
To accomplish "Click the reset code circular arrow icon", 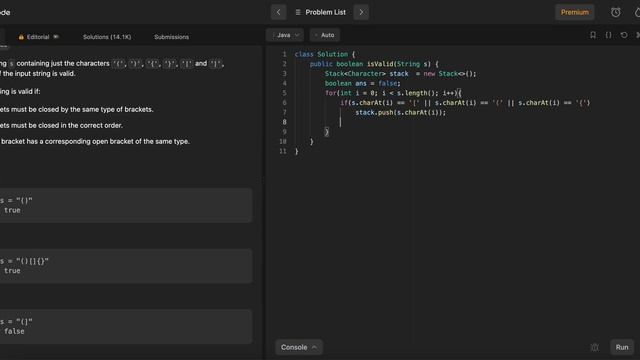I will pyautogui.click(x=624, y=35).
